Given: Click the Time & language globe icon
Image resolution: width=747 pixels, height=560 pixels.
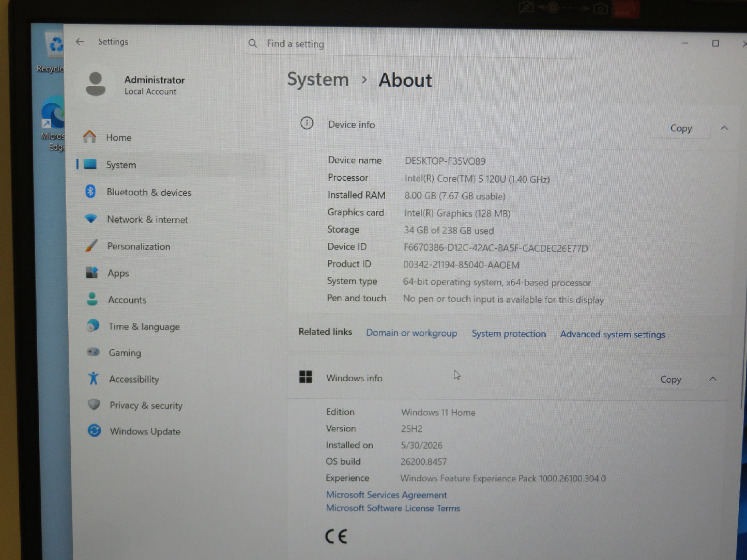Looking at the screenshot, I should coord(93,326).
